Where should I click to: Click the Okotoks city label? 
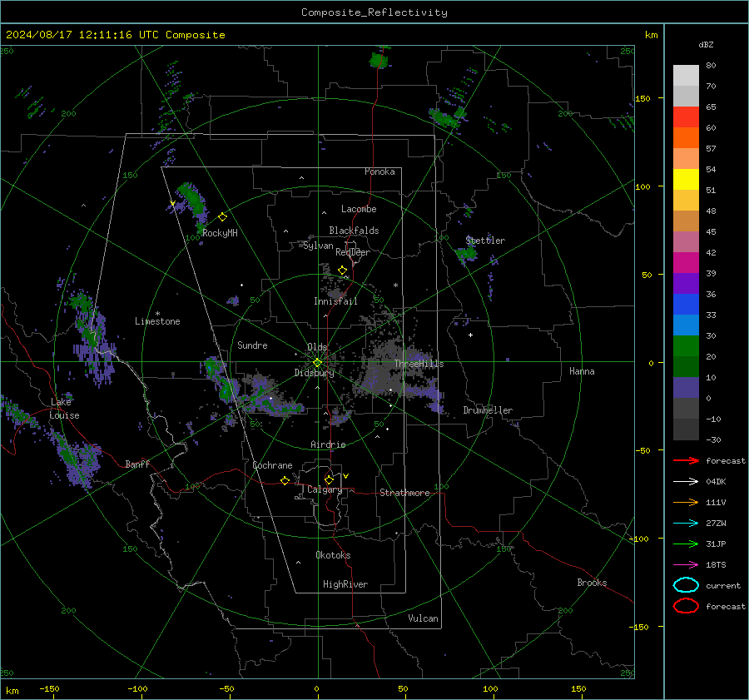(x=333, y=554)
